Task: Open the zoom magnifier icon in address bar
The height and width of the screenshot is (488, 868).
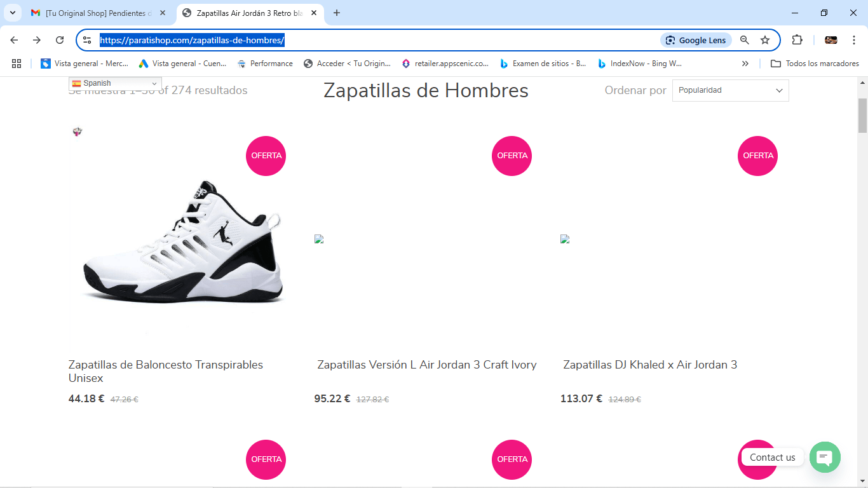Action: tap(745, 40)
